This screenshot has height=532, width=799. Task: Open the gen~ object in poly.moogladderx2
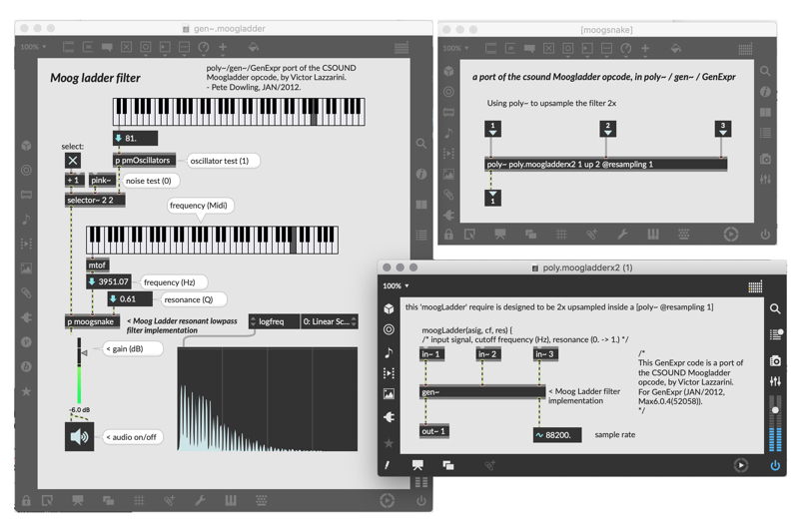click(482, 392)
